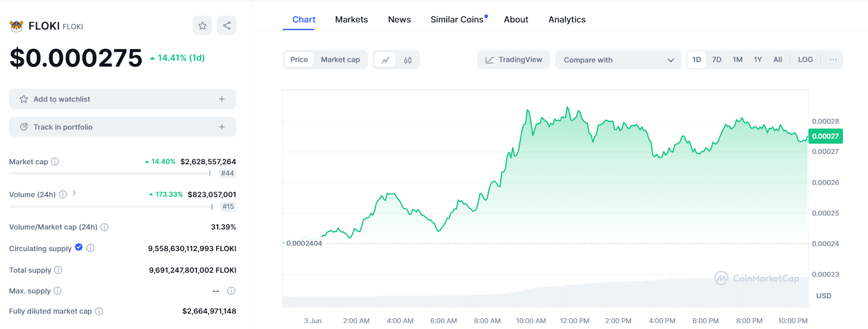The height and width of the screenshot is (329, 868).
Task: Click the volume value $823,057,001
Action: (212, 194)
